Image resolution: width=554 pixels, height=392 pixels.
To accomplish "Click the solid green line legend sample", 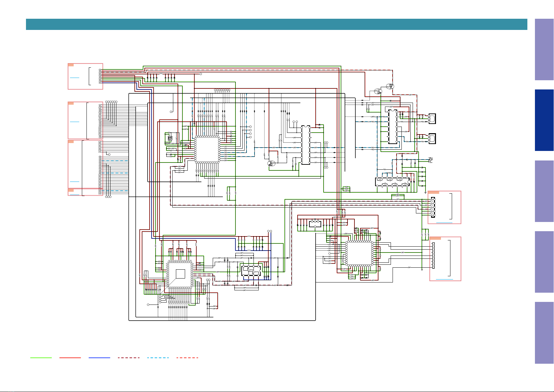I will click(x=41, y=357).
